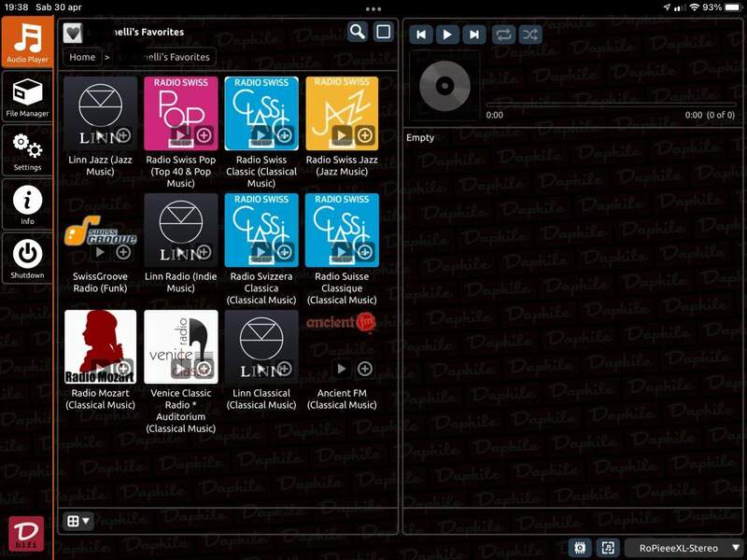Expand the grid view mode dropdown
The height and width of the screenshot is (560, 747).
click(x=78, y=521)
